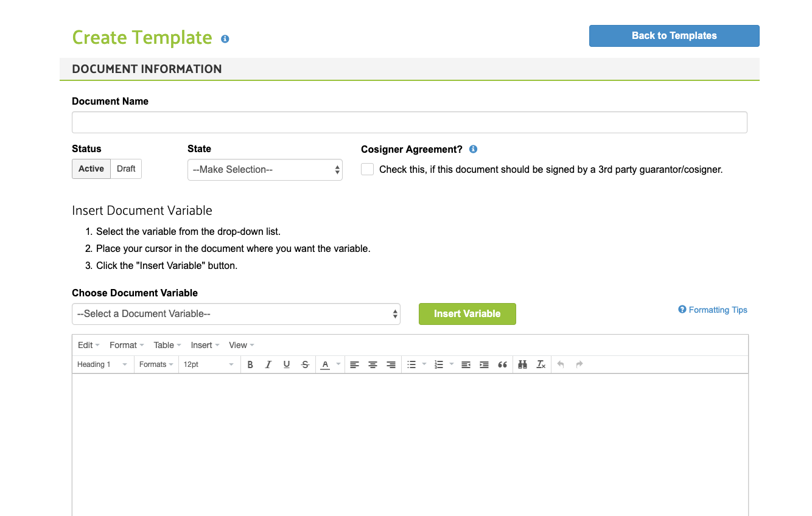The width and height of the screenshot is (812, 516).
Task: Open the Heading 1 style dropdown
Action: pos(102,364)
